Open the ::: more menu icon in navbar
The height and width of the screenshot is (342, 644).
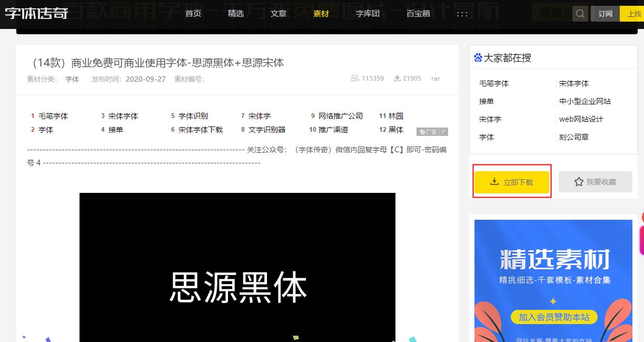[462, 14]
